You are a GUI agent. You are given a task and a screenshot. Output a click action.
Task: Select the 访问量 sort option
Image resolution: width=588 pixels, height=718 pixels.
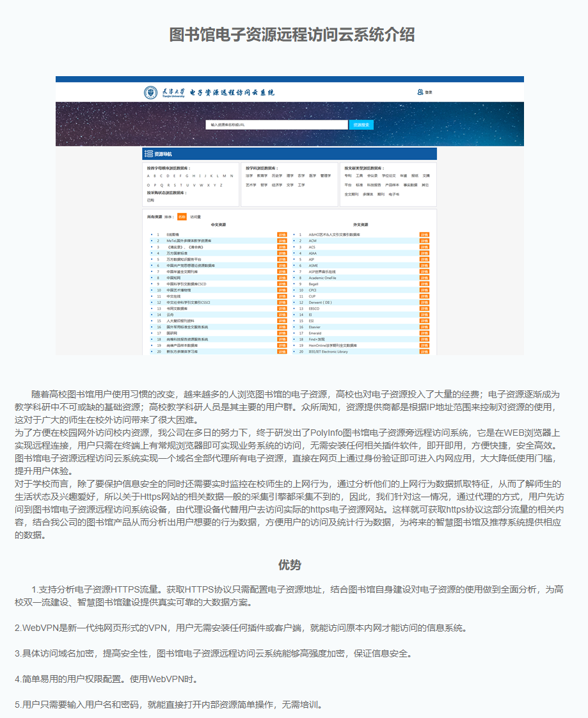point(196,217)
